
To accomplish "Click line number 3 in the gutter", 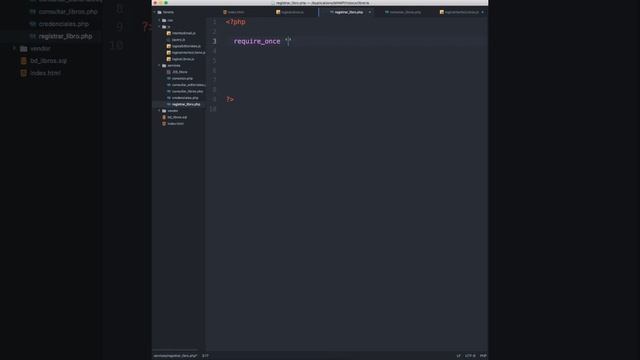I will point(214,41).
